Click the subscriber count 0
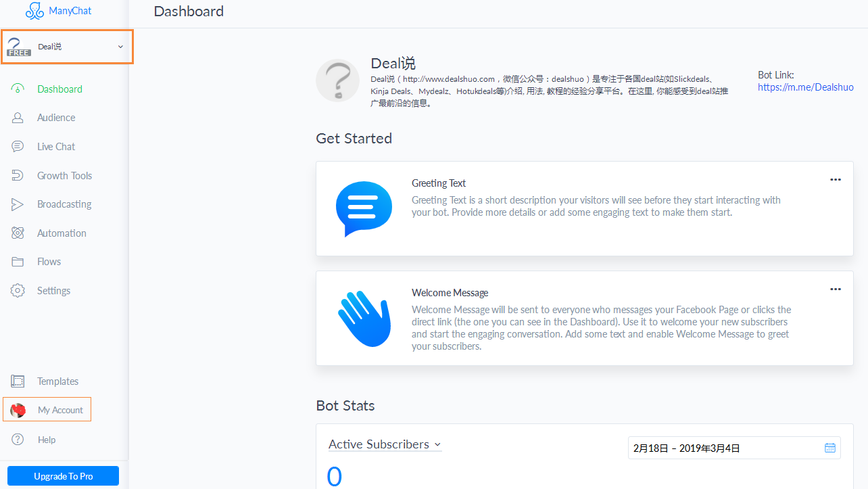 pos(335,476)
